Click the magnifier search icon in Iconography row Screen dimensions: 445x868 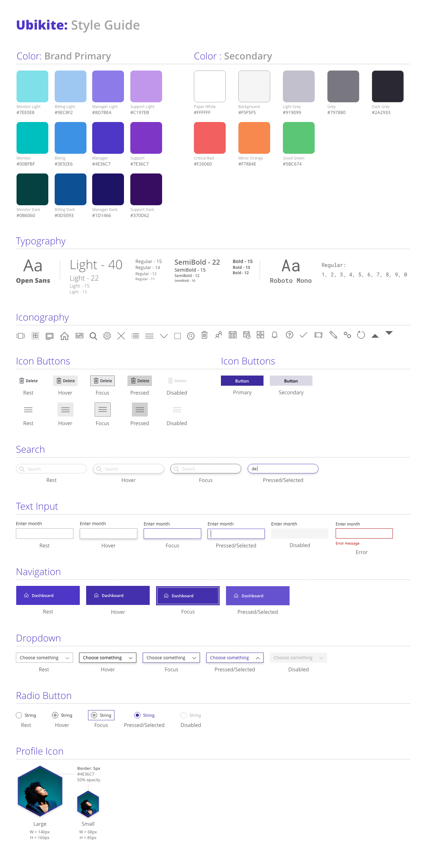93,336
